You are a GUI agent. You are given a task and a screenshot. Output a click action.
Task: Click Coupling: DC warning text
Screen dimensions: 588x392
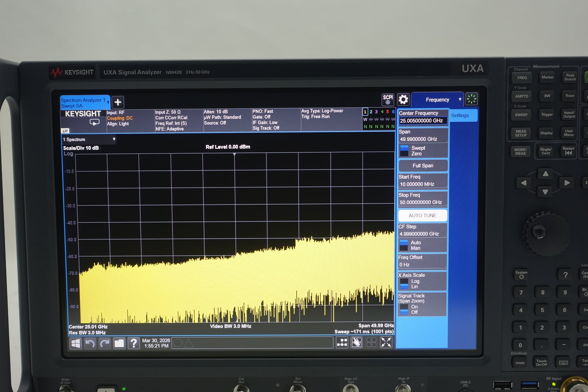coord(120,118)
